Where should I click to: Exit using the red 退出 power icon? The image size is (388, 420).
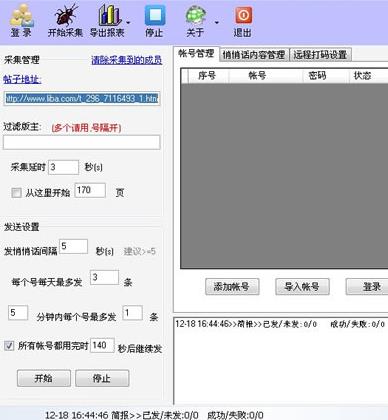(243, 15)
